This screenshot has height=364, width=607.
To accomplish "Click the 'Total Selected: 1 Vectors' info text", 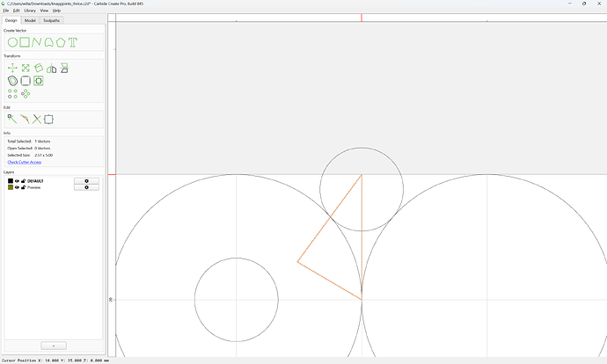I will coord(29,142).
